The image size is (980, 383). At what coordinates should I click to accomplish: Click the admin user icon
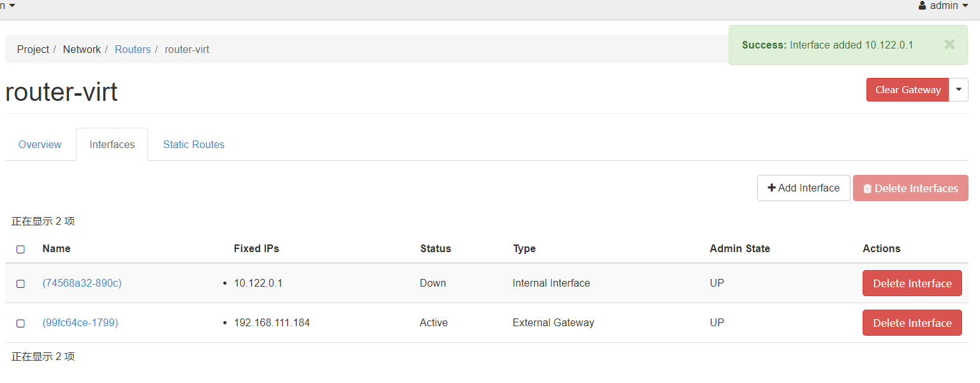tap(923, 6)
